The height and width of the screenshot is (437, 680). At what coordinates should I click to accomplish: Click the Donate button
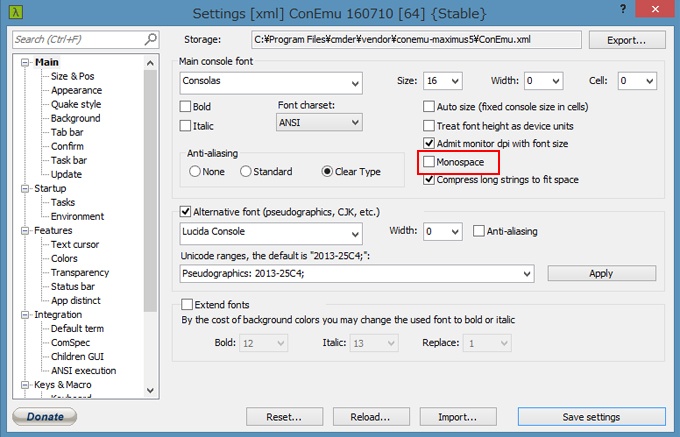pos(45,416)
